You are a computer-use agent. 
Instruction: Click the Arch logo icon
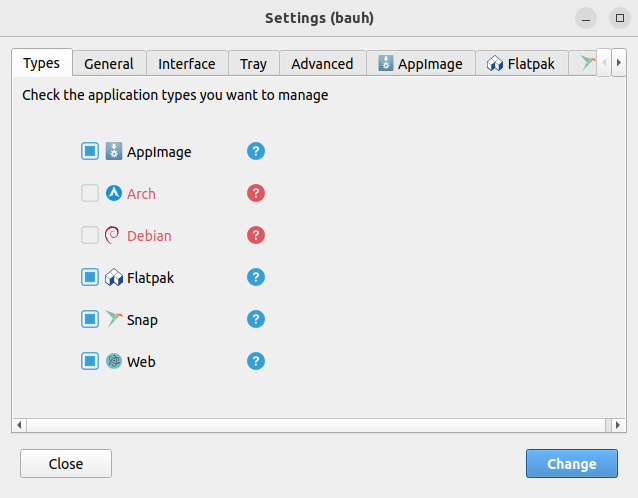pos(114,194)
